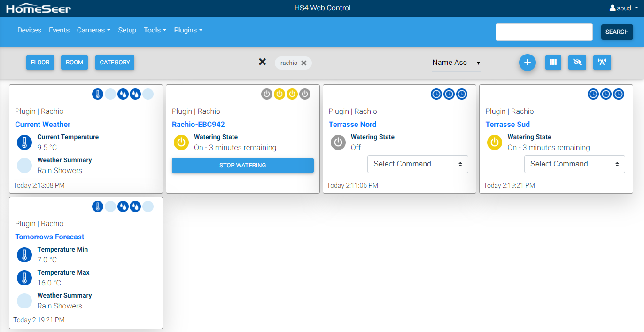
Task: Open Select Command dropdown in Terrasse Nord
Action: pos(418,164)
